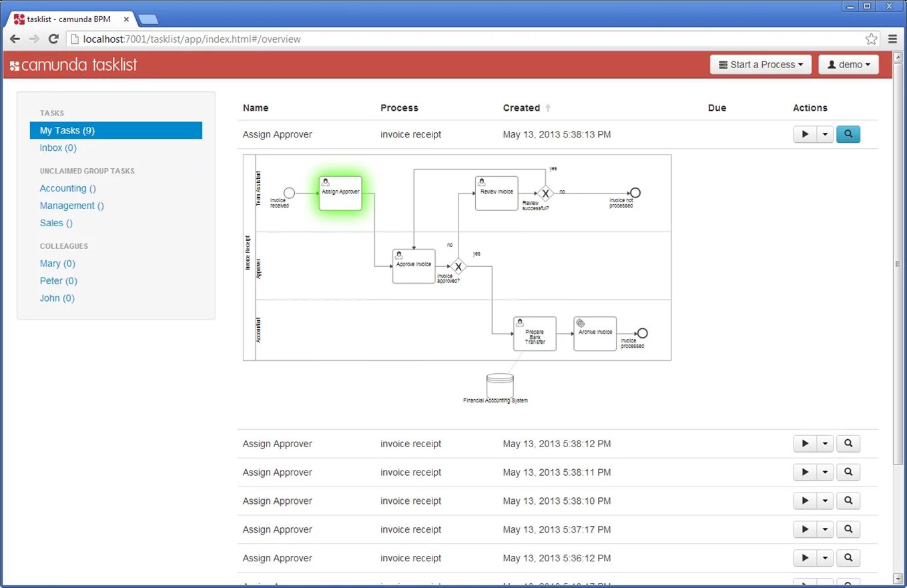The image size is (907, 588).
Task: Click the Approve Invoice task in diagram
Action: click(414, 266)
